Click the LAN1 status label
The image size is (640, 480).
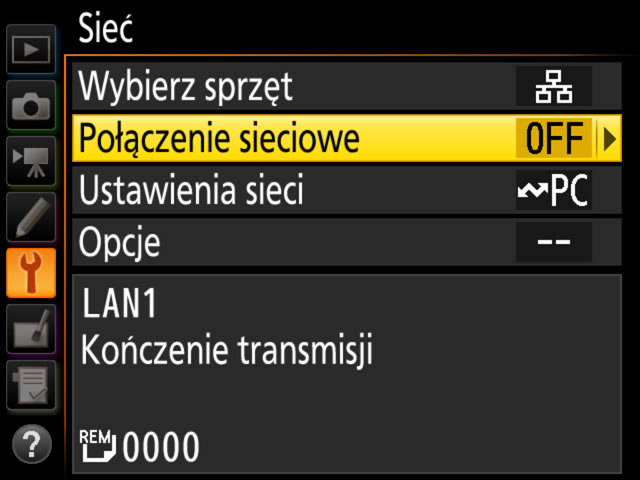[x=119, y=303]
